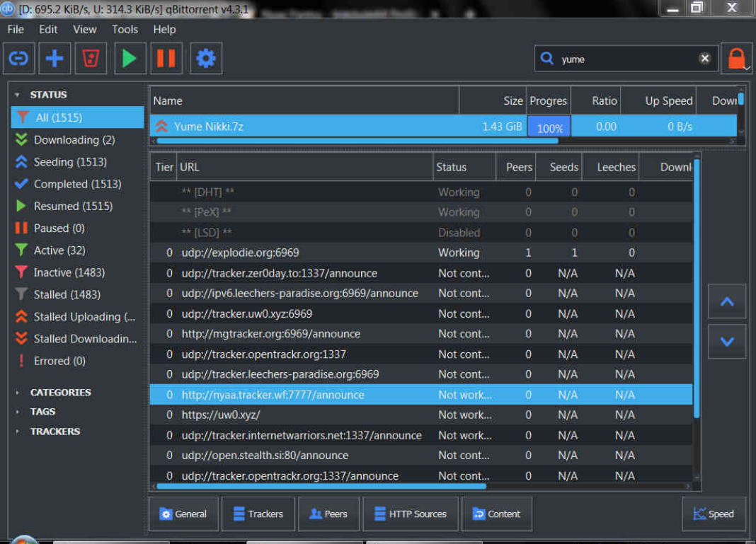Open the Tools menu
The height and width of the screenshot is (544, 756).
pyautogui.click(x=125, y=30)
